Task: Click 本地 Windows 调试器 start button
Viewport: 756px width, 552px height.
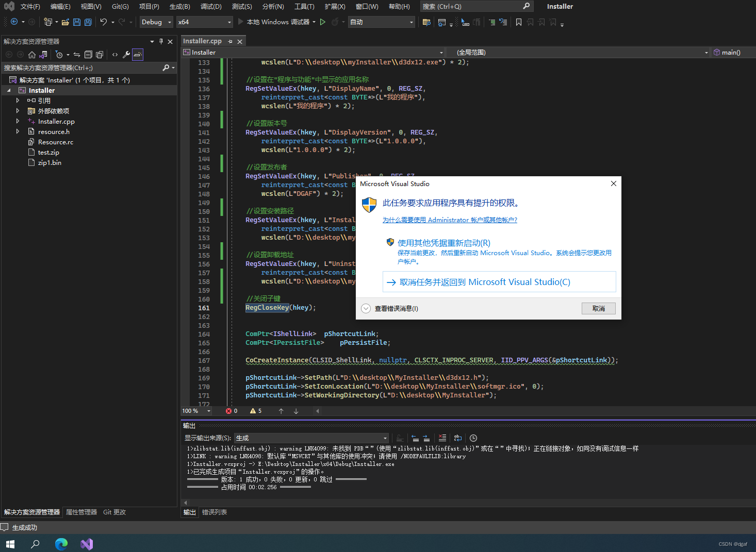Action: pyautogui.click(x=273, y=22)
